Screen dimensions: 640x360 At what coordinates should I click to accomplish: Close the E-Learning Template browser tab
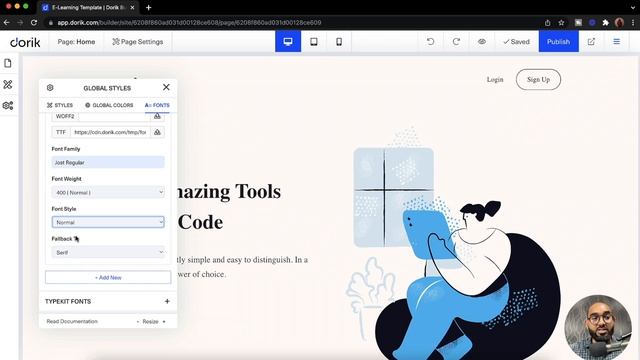click(132, 7)
